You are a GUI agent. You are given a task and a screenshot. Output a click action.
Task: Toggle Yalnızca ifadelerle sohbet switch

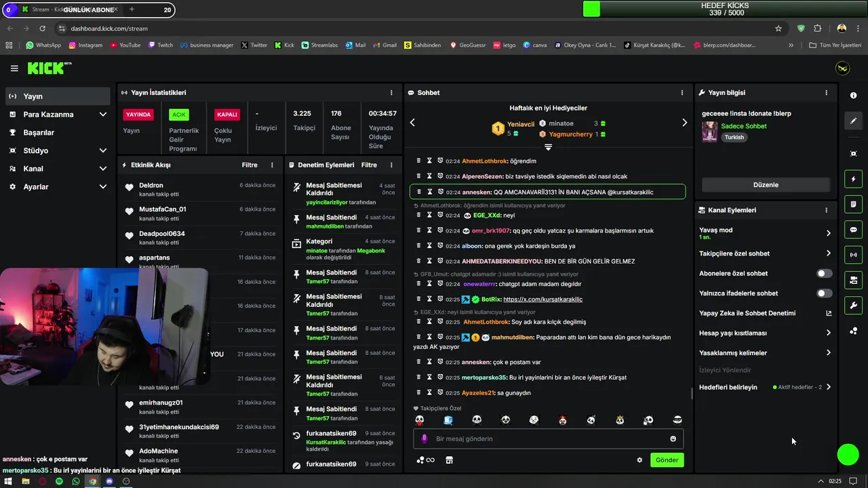pos(824,293)
